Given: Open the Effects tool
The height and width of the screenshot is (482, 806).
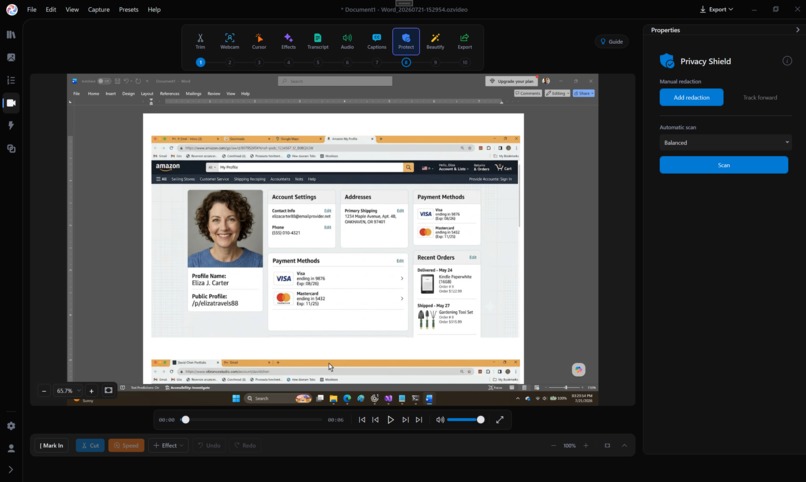Looking at the screenshot, I should [x=288, y=41].
